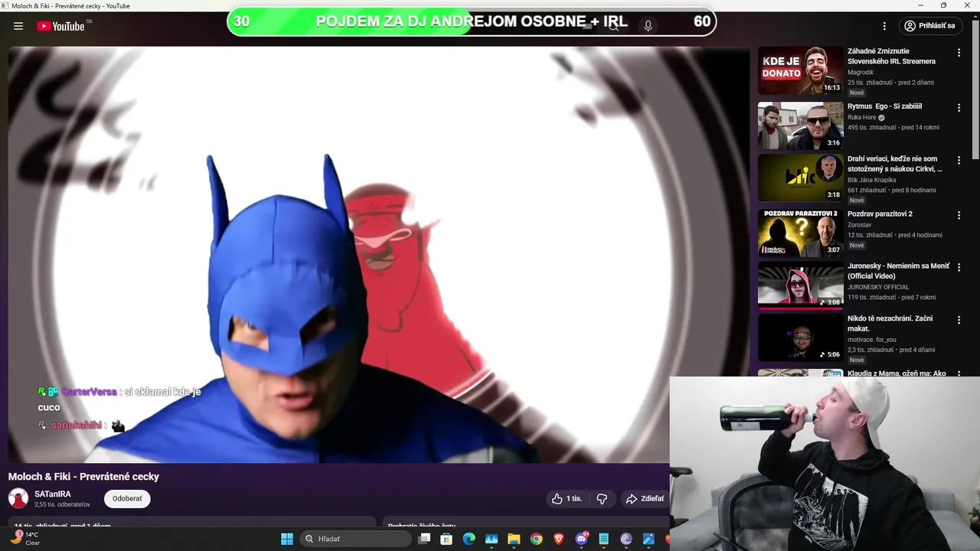Share the video via Zdieľať button
Image resolution: width=980 pixels, height=551 pixels.
pyautogui.click(x=645, y=498)
